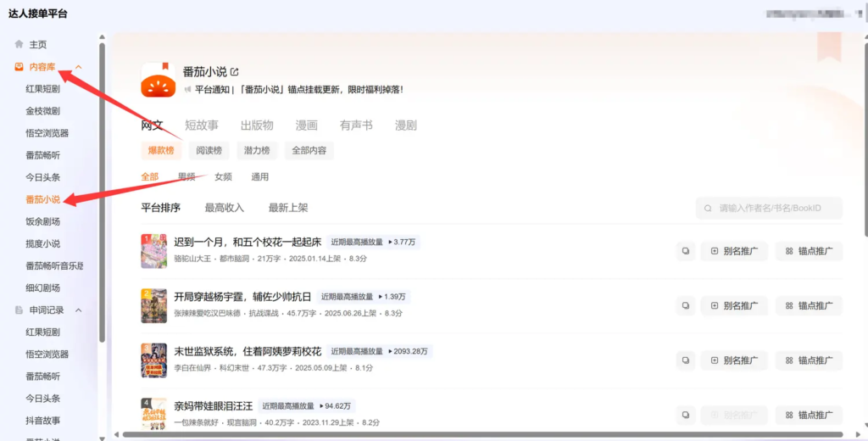Open 揽度小说 in the sidebar
The height and width of the screenshot is (441, 868).
(42, 243)
